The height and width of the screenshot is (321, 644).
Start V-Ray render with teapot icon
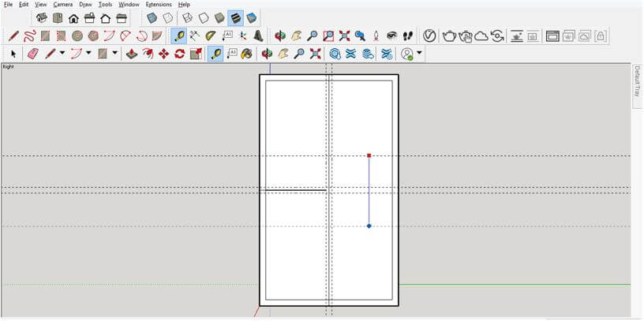[x=449, y=36]
